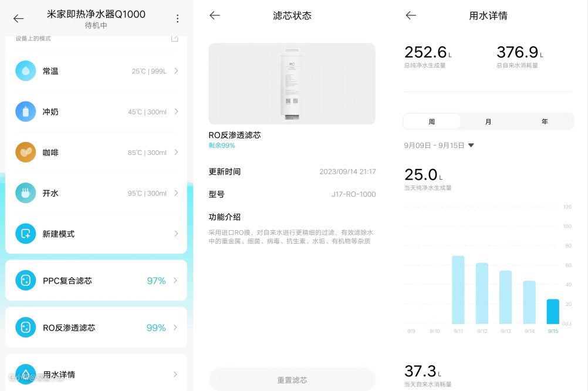Screen dimensions: 588x391
Task: Select the 开水 boiling water icon
Action: (25, 193)
